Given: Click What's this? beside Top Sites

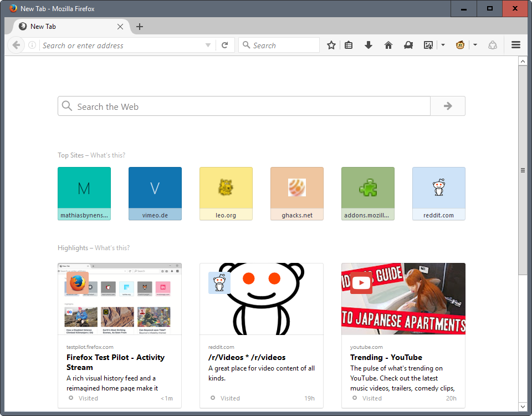Looking at the screenshot, I should click(108, 155).
